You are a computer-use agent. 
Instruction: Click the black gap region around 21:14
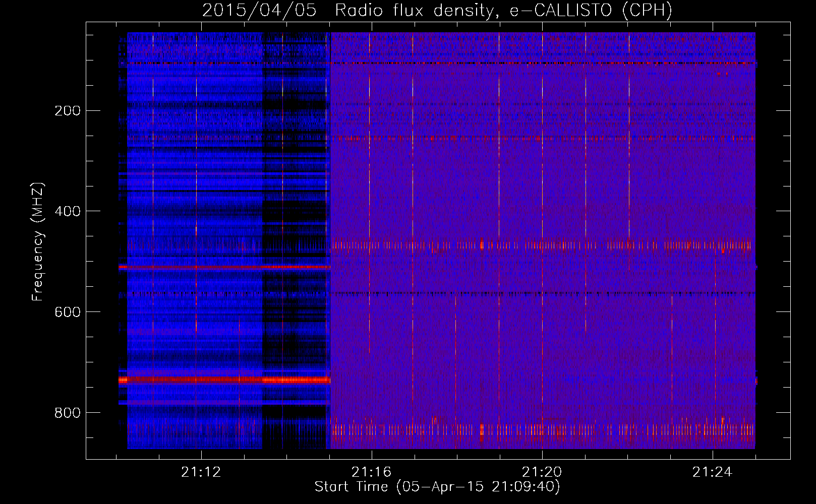(x=296, y=241)
